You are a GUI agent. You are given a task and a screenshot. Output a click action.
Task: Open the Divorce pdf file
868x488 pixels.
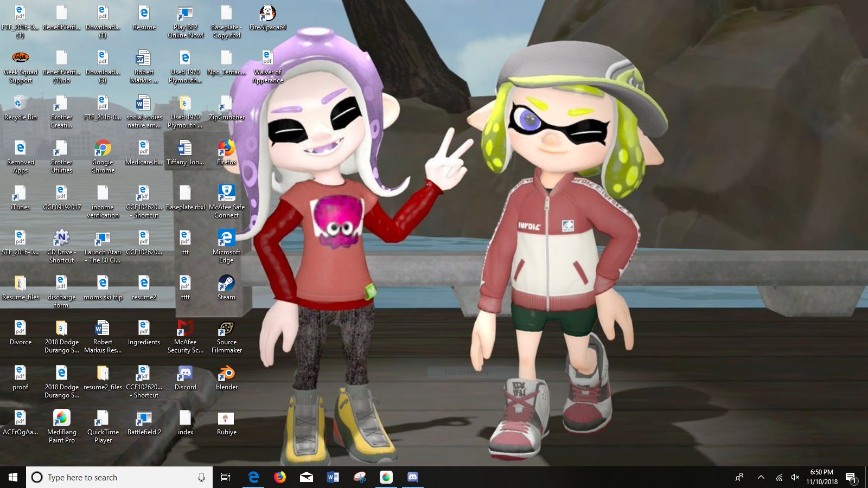[21, 332]
